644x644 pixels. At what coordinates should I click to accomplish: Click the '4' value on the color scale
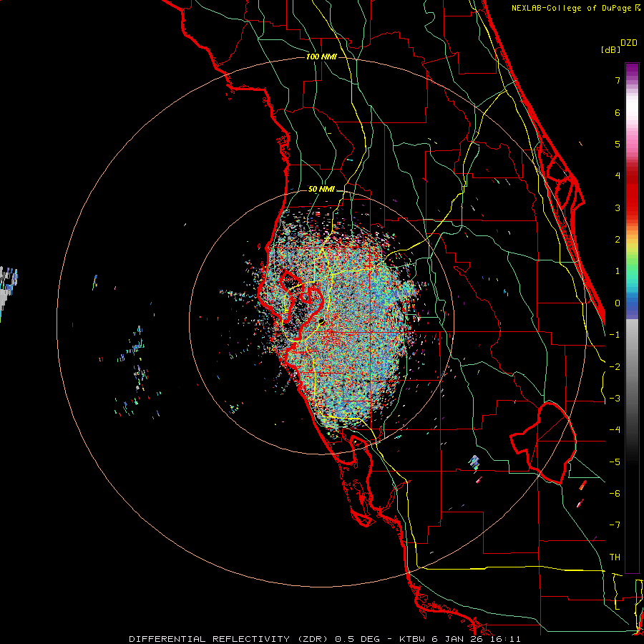point(618,176)
